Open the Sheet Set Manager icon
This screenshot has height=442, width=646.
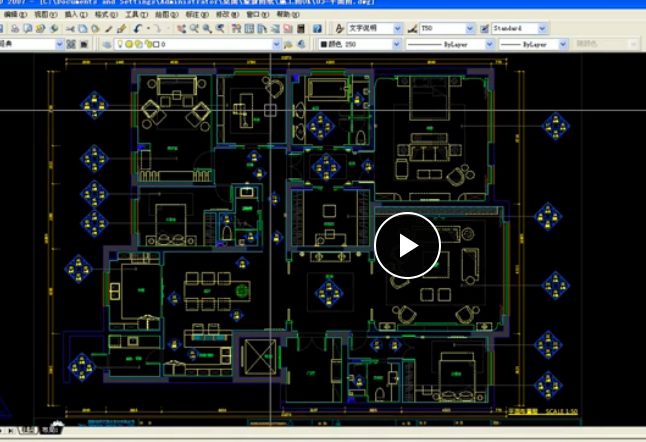click(275, 29)
